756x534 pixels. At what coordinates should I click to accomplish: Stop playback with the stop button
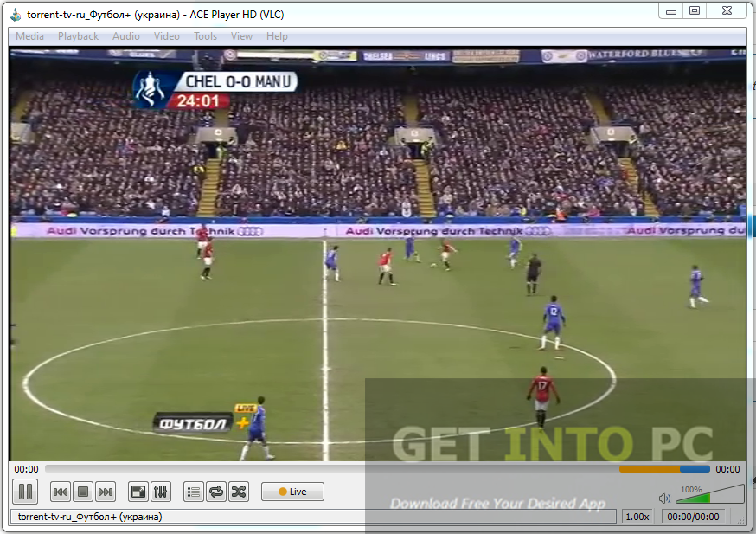coord(83,492)
